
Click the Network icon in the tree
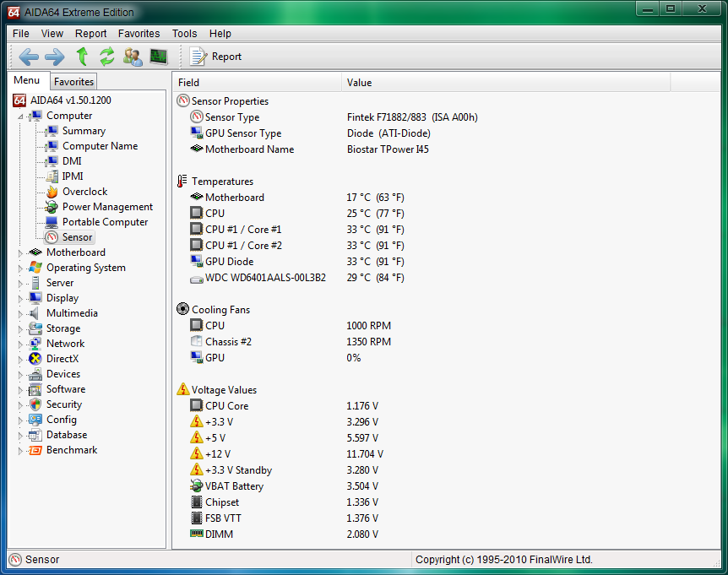[35, 344]
